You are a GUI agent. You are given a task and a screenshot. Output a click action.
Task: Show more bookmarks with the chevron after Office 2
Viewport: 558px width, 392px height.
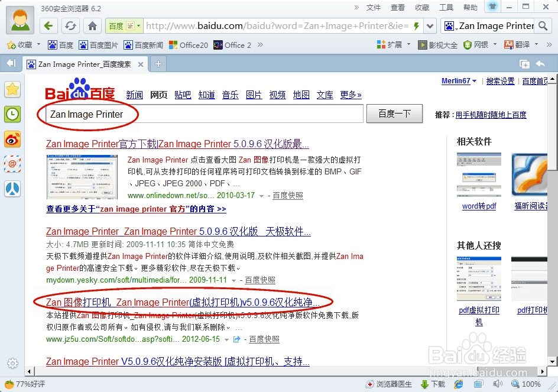tap(260, 44)
